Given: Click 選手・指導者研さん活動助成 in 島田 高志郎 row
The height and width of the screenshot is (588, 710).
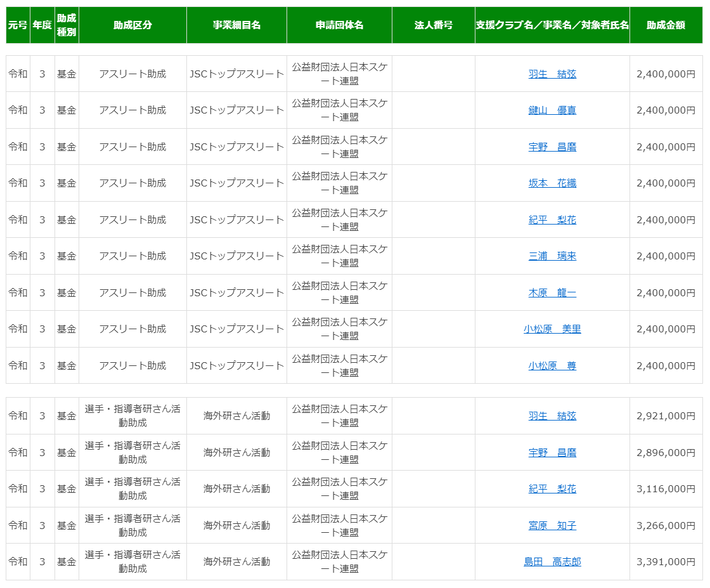Looking at the screenshot, I should (133, 561).
